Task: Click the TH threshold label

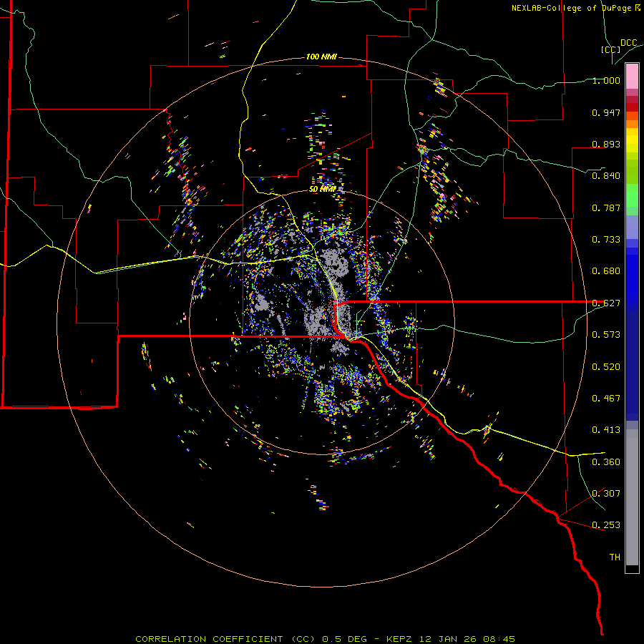Action: click(x=615, y=557)
